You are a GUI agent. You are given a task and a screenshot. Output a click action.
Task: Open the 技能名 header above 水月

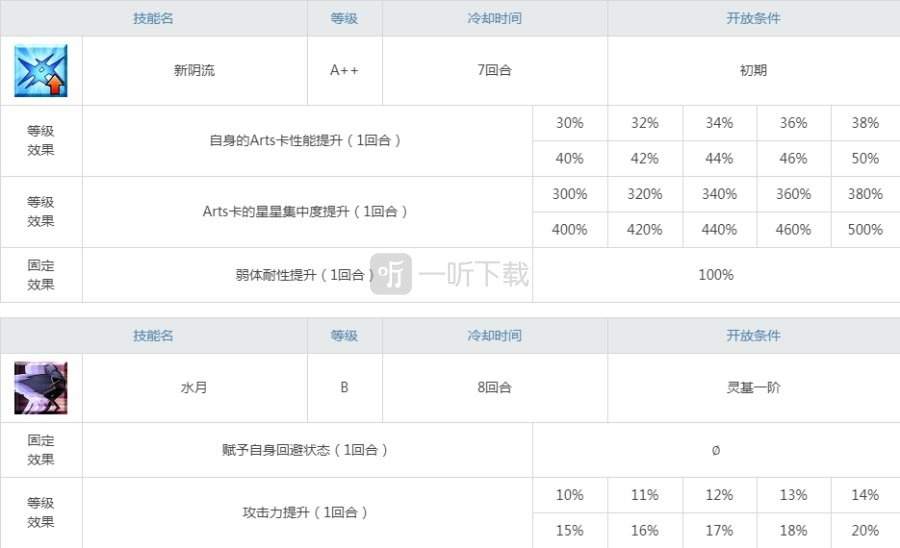tap(153, 336)
